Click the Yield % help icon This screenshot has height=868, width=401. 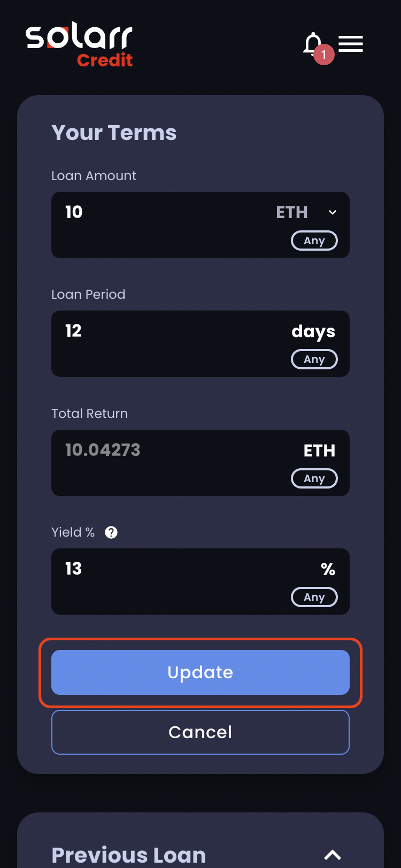(x=111, y=532)
